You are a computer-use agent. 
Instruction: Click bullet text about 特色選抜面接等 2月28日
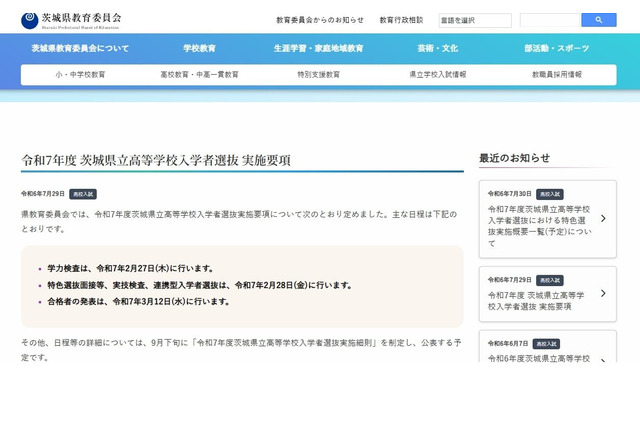(x=200, y=285)
